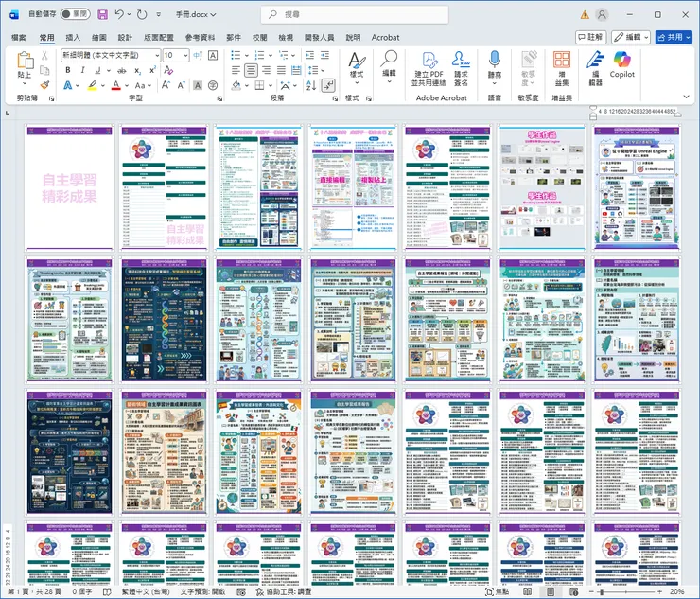Open the Acrobat tab

point(385,38)
